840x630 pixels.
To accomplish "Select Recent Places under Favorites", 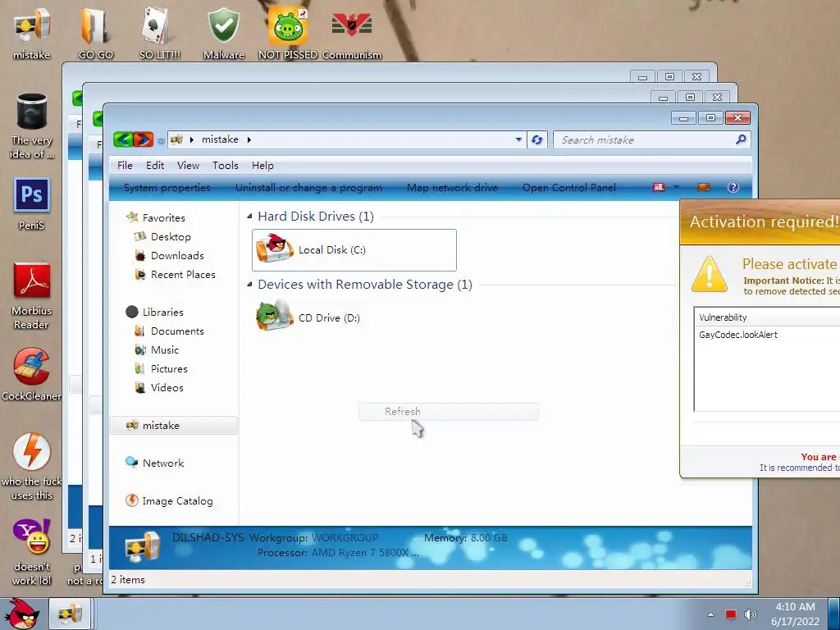I will (183, 274).
